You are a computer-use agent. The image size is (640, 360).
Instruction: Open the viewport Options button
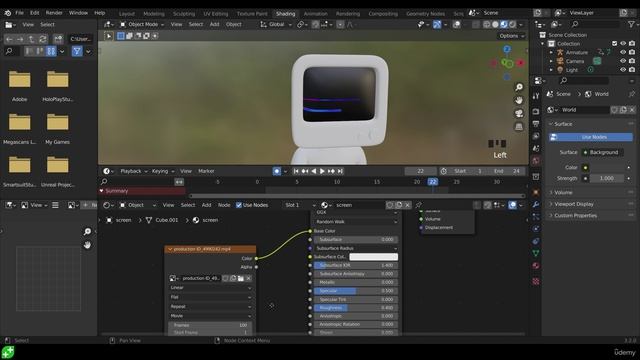click(511, 36)
